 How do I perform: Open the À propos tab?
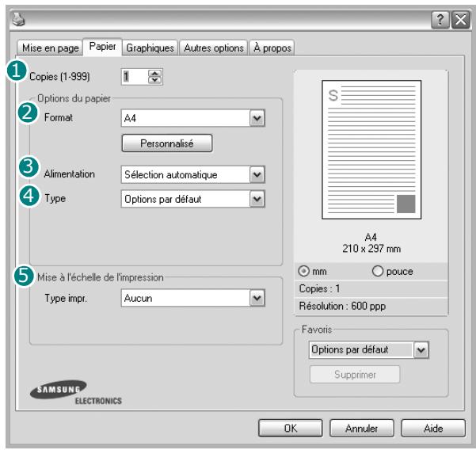[x=272, y=48]
